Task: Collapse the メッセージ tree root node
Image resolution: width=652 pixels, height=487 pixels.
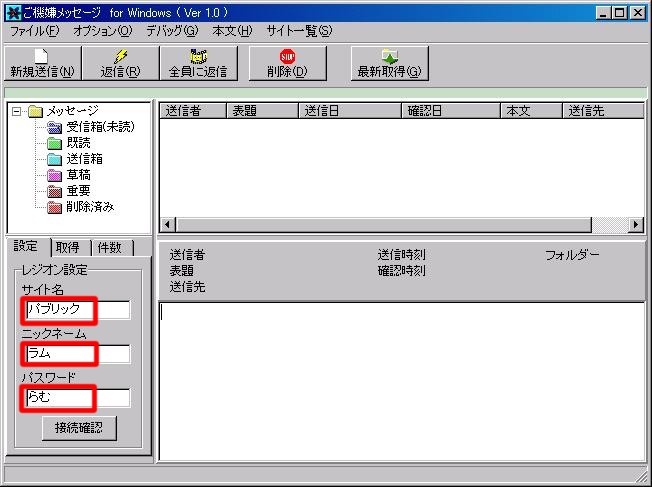Action: tap(17, 111)
